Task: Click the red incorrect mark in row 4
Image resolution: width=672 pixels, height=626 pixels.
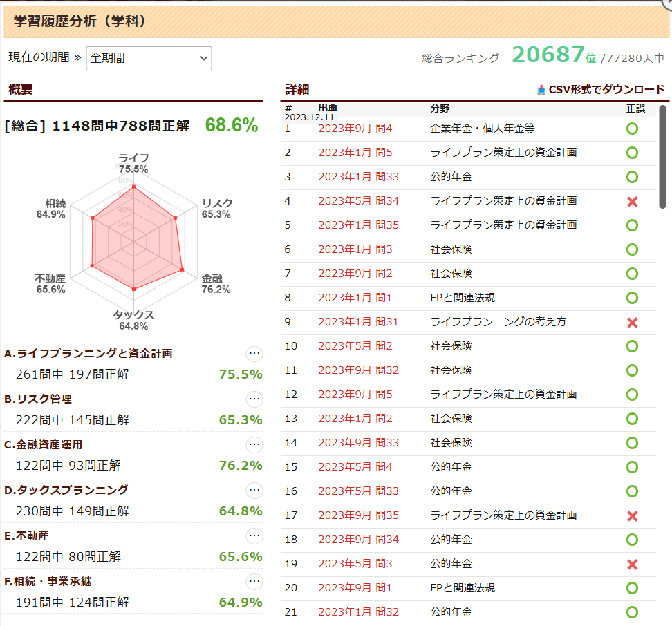Action: [x=631, y=201]
